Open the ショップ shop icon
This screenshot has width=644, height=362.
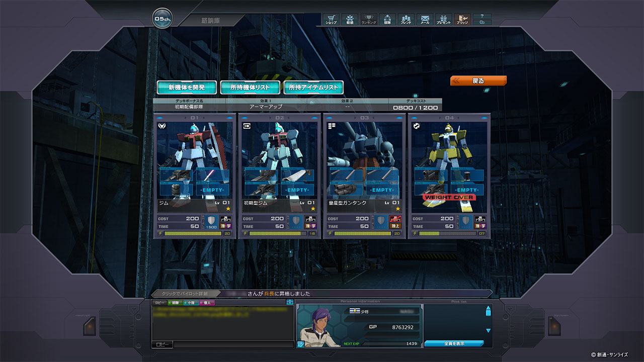tap(331, 20)
